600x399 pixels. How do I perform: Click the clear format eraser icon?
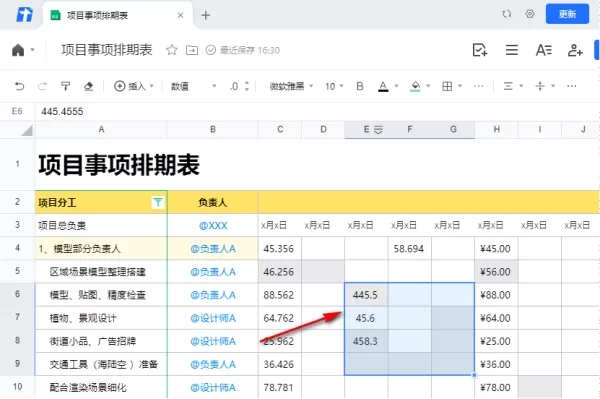coord(88,86)
